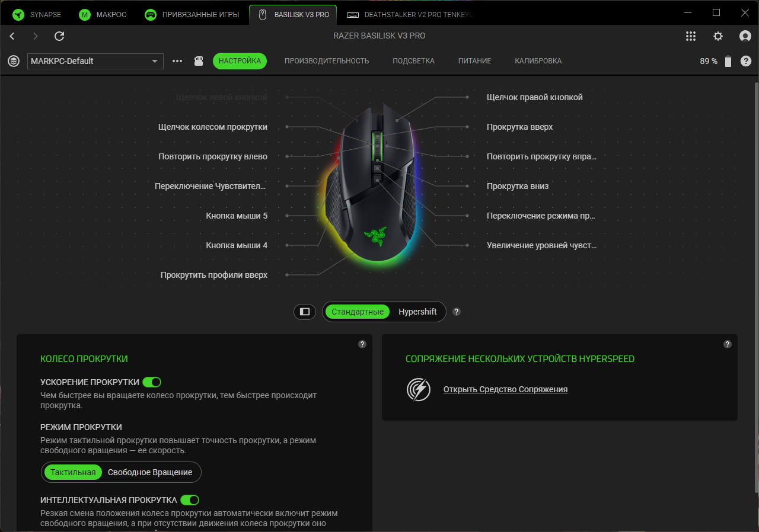759x532 pixels.
Task: Click the HyperSpeed lightning pairing icon
Action: (419, 389)
